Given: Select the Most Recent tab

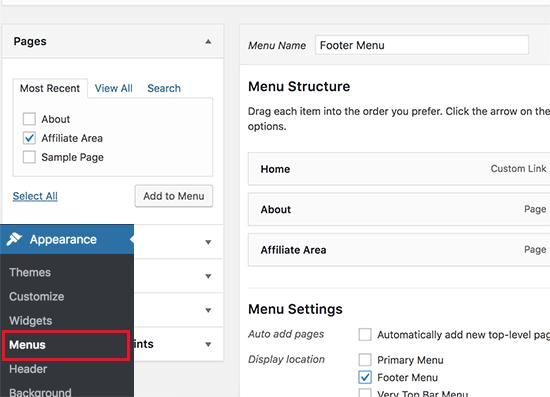Looking at the screenshot, I should click(50, 88).
